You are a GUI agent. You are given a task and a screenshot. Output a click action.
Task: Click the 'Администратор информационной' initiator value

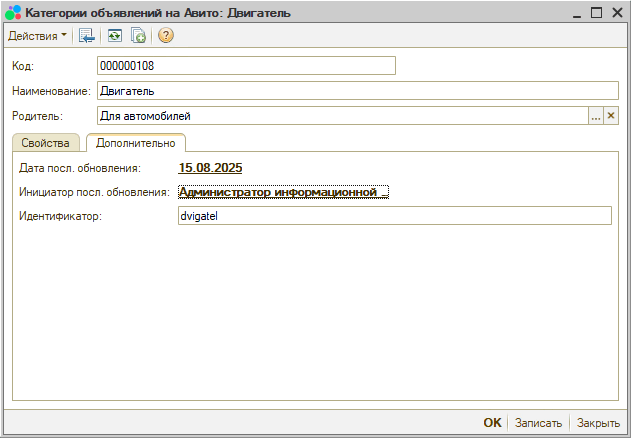pyautogui.click(x=282, y=191)
